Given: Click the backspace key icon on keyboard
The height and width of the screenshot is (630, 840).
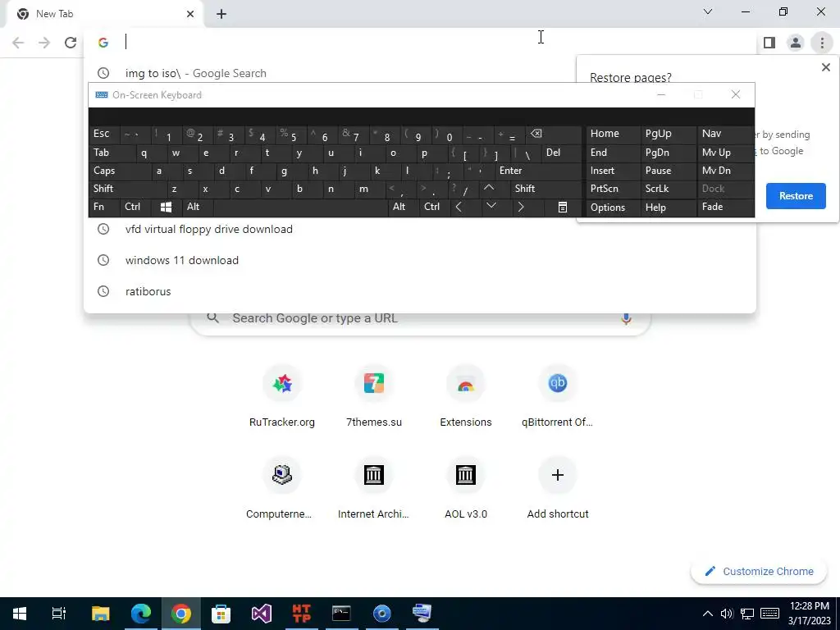Looking at the screenshot, I should pos(554,135).
